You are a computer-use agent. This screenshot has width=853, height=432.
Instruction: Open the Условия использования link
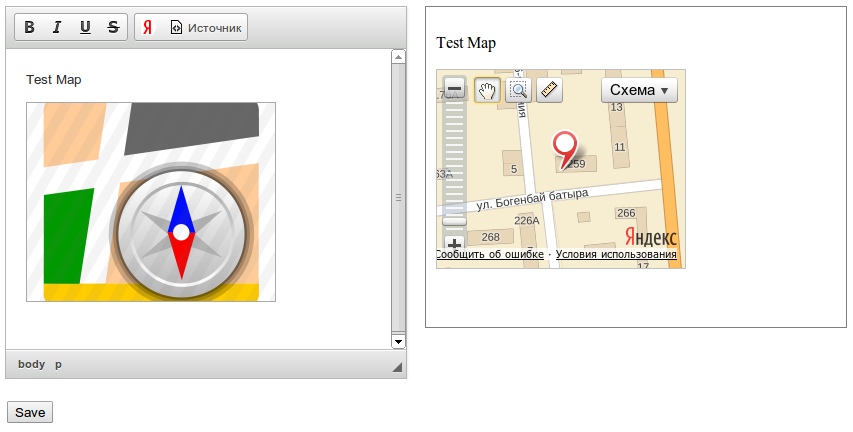(x=616, y=254)
